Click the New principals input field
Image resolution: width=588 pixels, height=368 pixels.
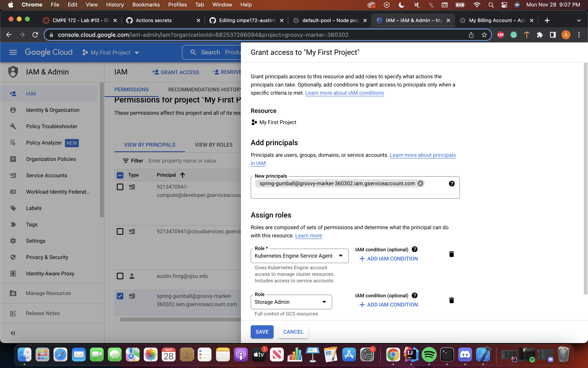(x=355, y=187)
